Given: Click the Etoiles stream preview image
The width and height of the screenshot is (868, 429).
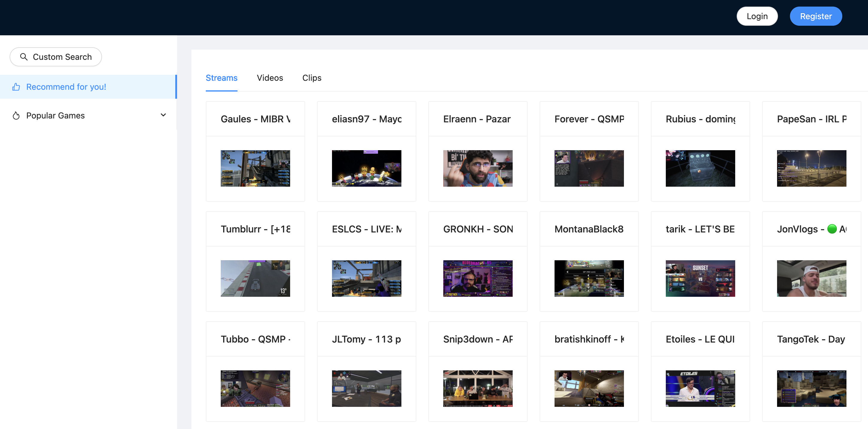Looking at the screenshot, I should [700, 389].
